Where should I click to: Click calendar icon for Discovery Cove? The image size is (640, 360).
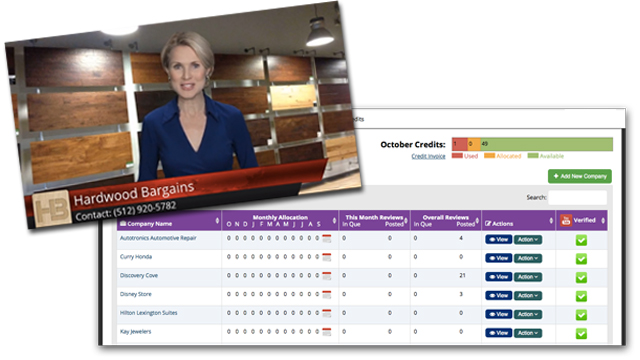click(x=327, y=276)
